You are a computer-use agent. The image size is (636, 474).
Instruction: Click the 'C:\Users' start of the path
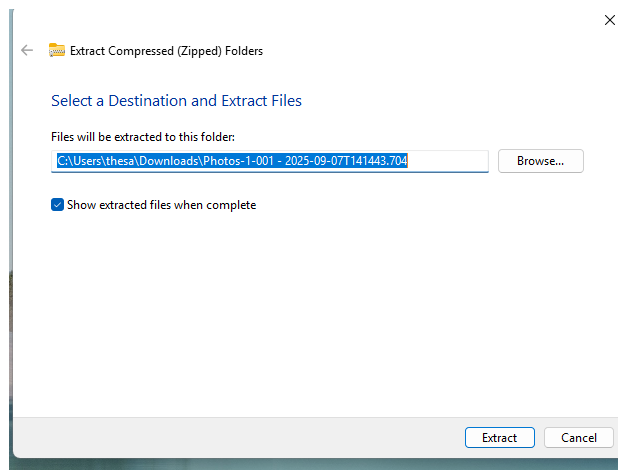click(80, 161)
